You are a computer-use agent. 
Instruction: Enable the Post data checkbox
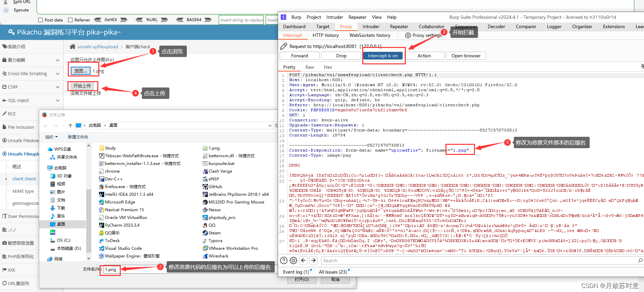(41, 20)
